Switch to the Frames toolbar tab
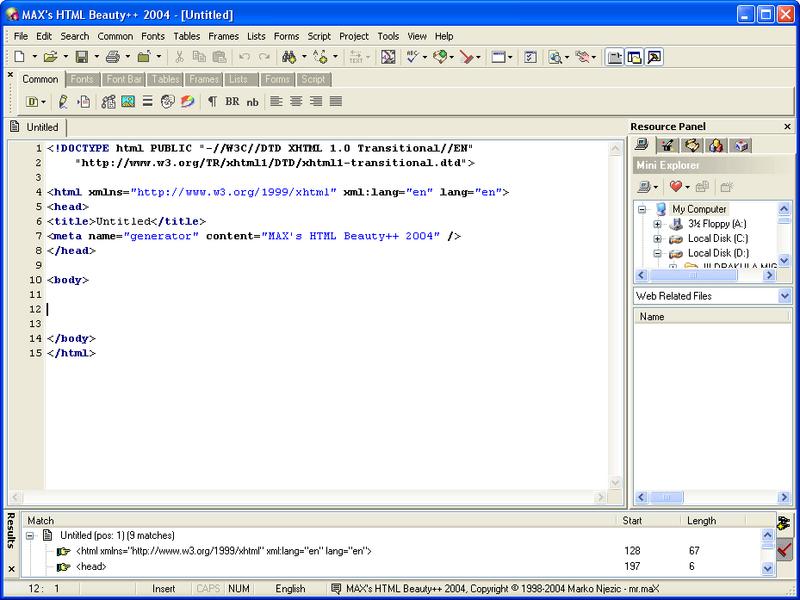This screenshot has height=600, width=800. click(204, 79)
